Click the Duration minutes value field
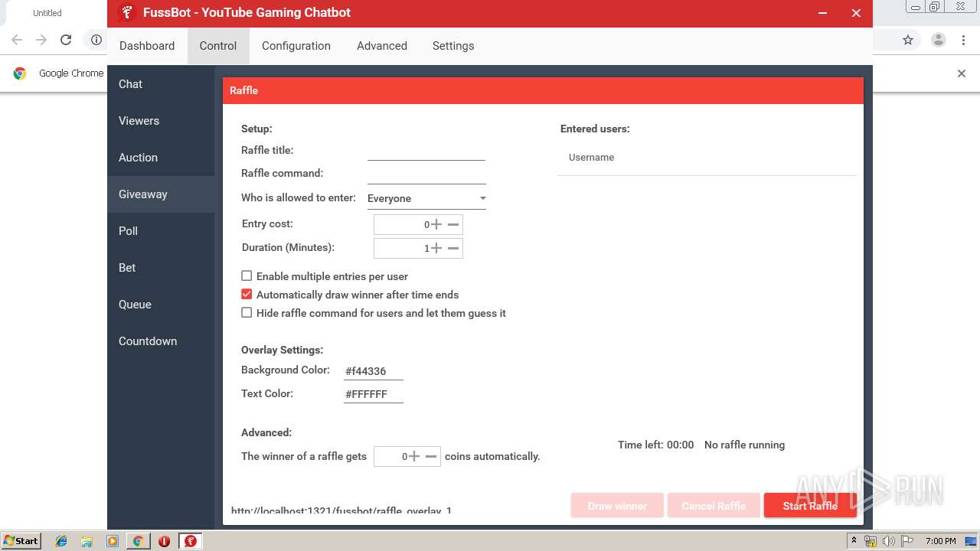980x551 pixels. coord(403,248)
